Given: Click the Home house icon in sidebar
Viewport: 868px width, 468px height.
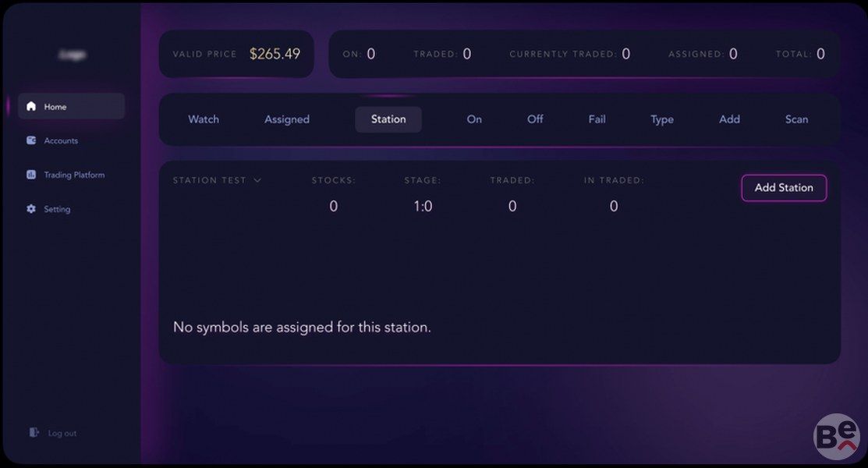Looking at the screenshot, I should coord(31,106).
